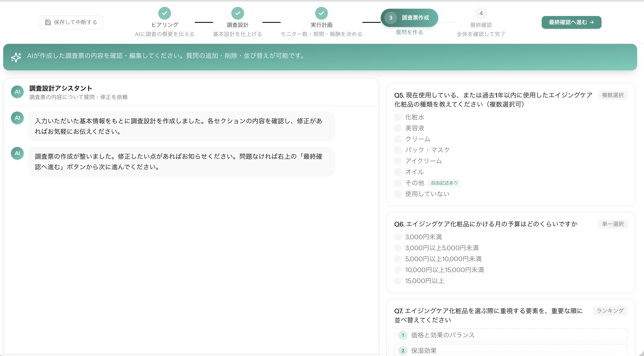Click the 調査設計アシスタント heading
Image resolution: width=644 pixels, height=356 pixels.
coord(61,88)
